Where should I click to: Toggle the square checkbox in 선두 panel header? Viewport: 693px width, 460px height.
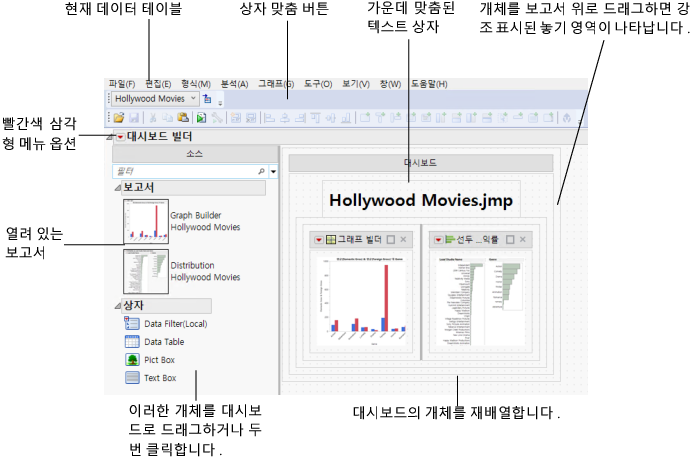[x=510, y=240]
